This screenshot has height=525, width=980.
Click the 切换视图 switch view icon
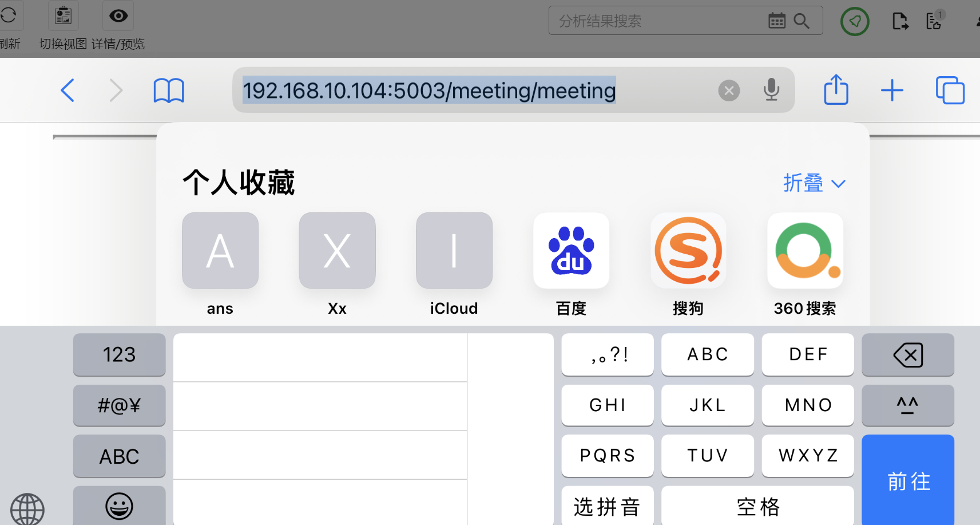(x=63, y=16)
